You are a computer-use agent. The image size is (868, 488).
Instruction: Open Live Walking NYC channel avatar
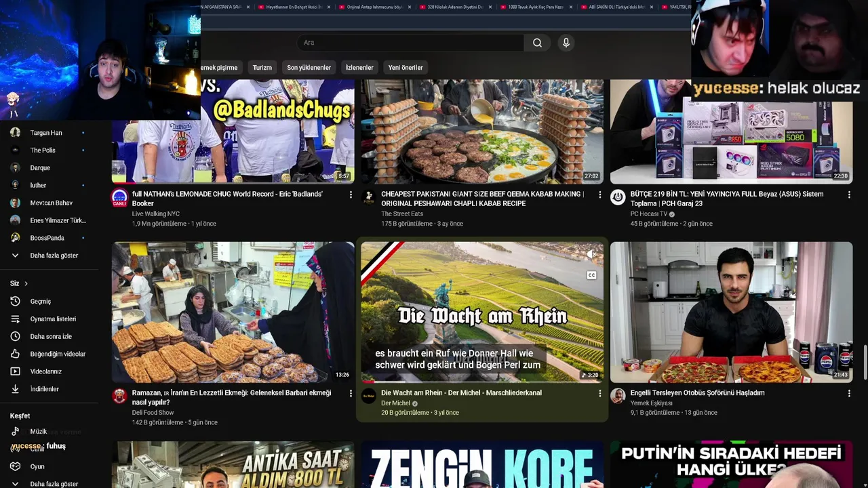119,197
